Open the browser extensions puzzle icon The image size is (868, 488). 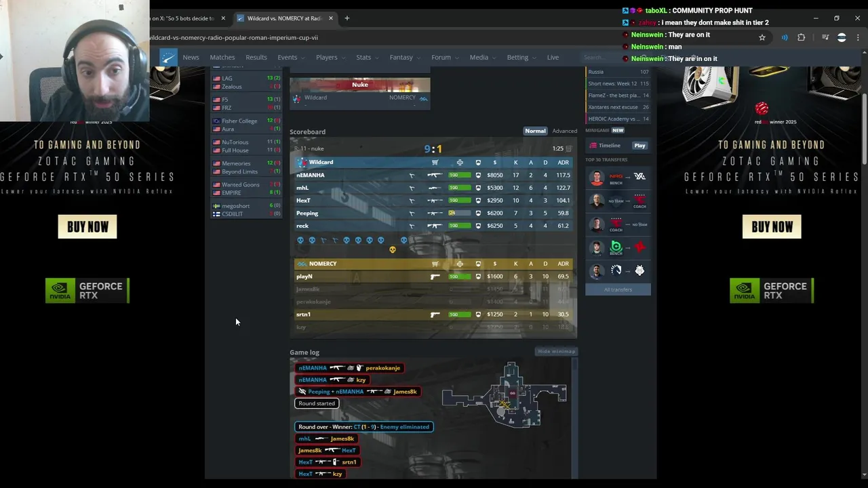pyautogui.click(x=802, y=38)
